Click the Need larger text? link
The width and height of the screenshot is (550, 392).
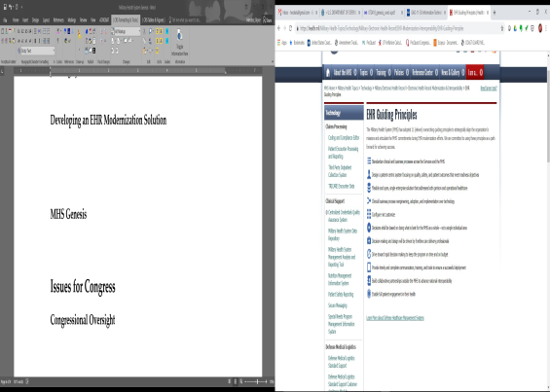(x=489, y=89)
